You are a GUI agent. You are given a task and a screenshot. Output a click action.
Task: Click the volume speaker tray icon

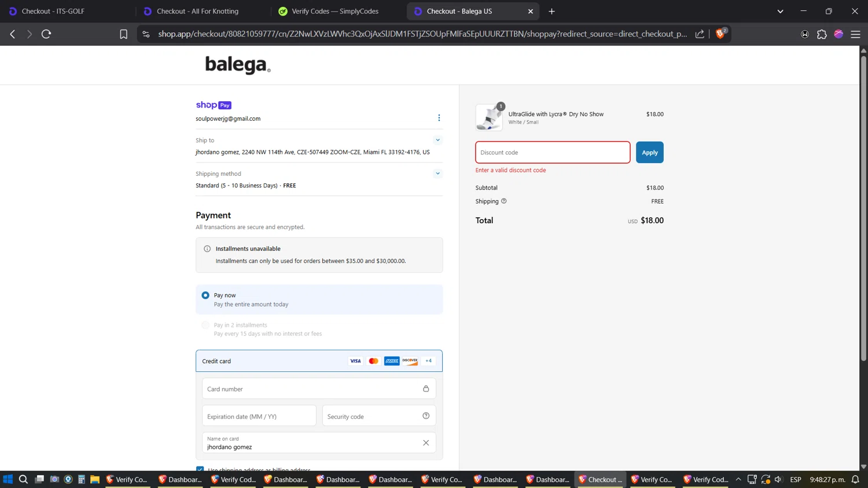(x=778, y=479)
